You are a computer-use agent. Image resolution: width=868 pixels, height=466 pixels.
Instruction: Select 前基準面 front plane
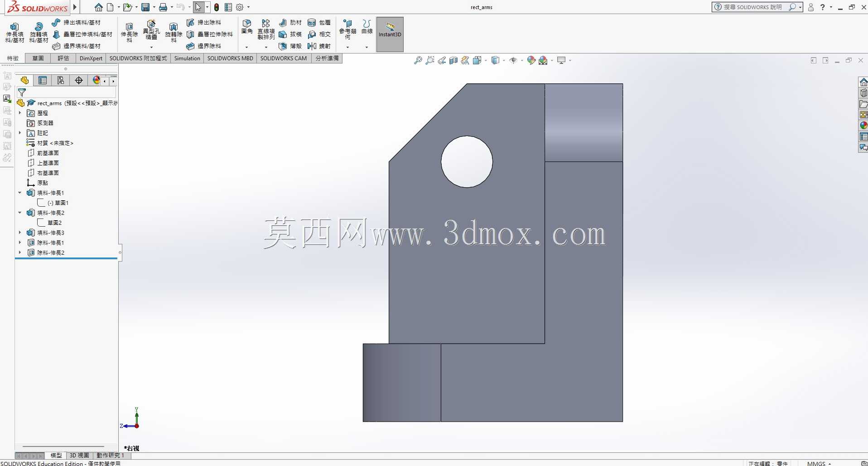tap(43, 153)
